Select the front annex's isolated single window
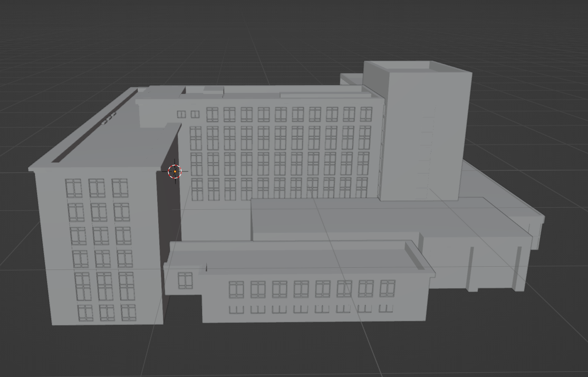Screen dimensions: 588x377 point(185,281)
